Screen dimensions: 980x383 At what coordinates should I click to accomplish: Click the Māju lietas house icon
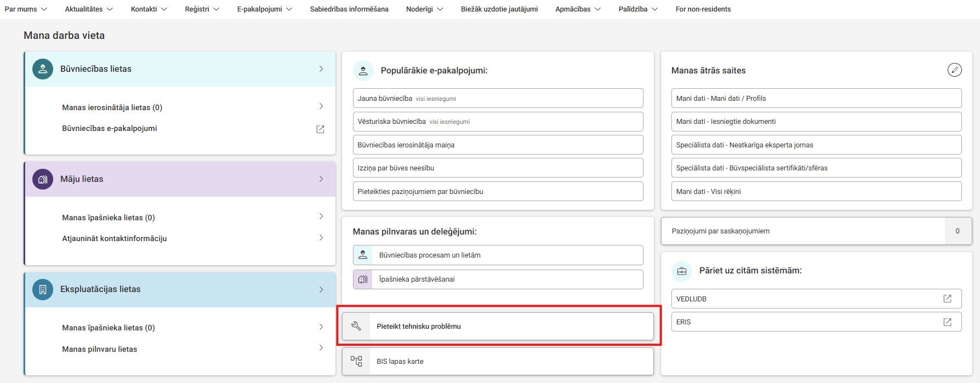pos(43,179)
